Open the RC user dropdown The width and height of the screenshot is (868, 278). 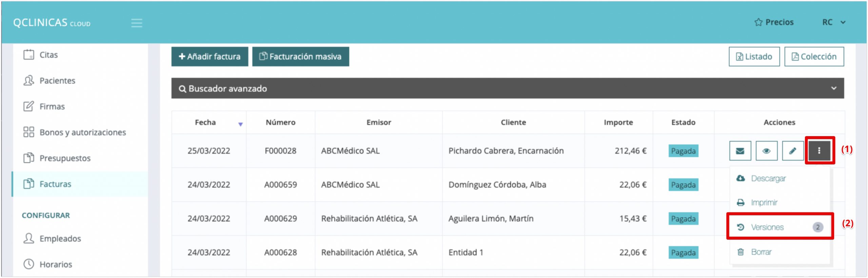pos(833,22)
